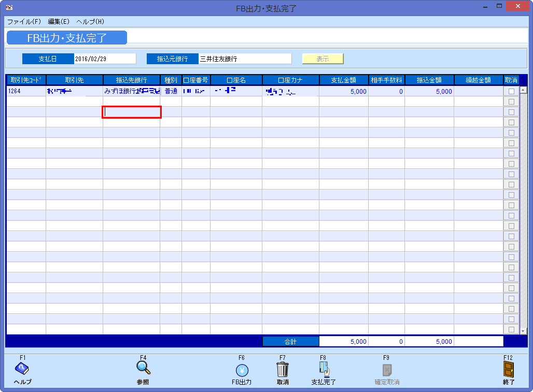Run FB output with the FB出力 icon
The image size is (533, 392).
[x=243, y=369]
